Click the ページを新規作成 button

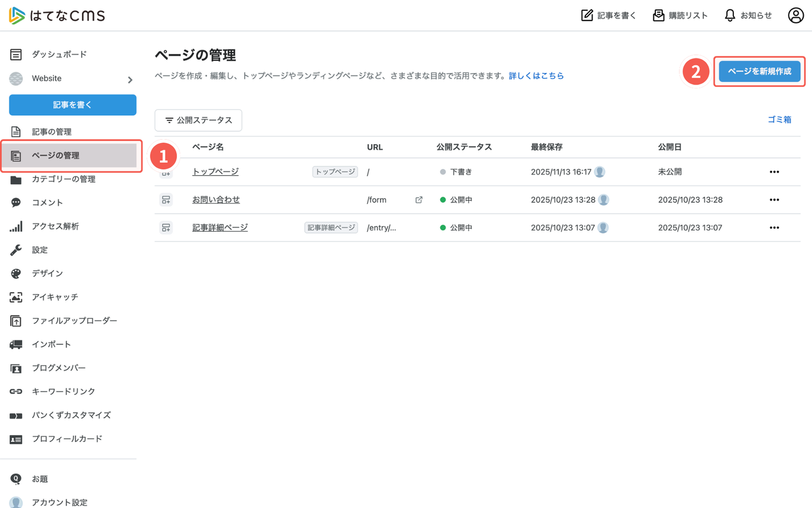[759, 72]
